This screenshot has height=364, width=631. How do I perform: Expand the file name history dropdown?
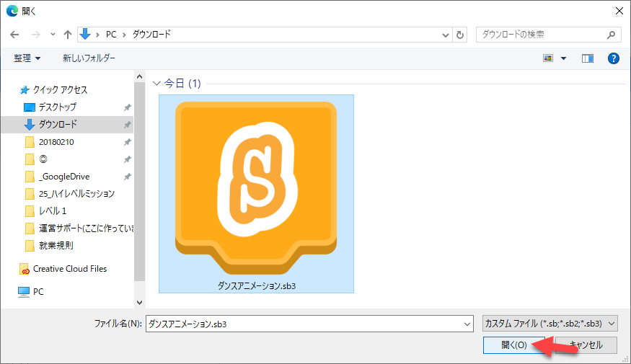click(x=467, y=324)
